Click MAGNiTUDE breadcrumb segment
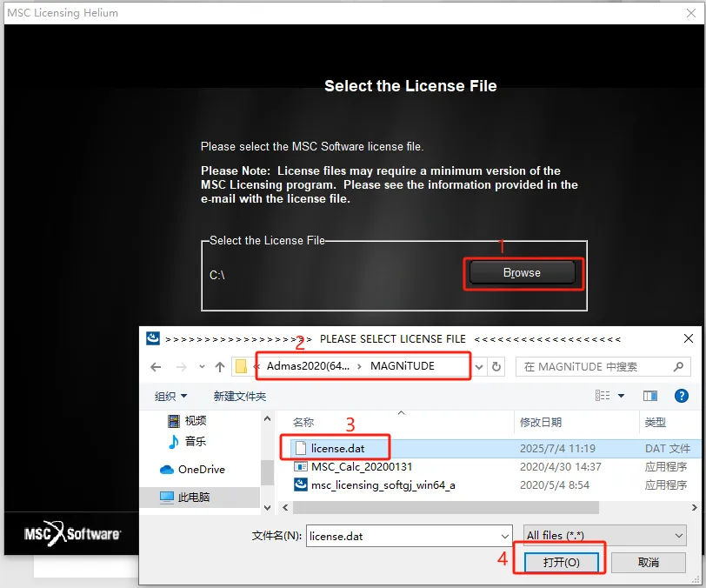Viewport: 706px width, 588px height. (x=403, y=366)
